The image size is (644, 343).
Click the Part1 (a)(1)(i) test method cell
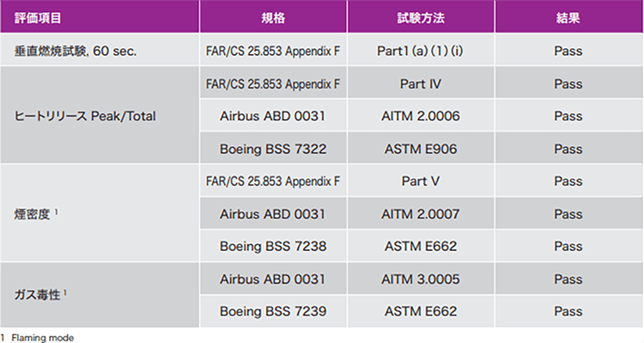(421, 50)
